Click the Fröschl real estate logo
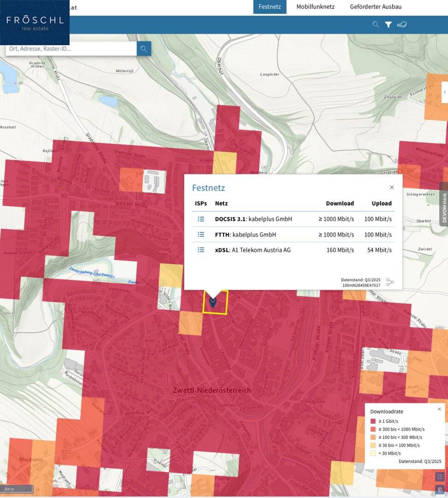The width and height of the screenshot is (448, 498). [35, 23]
